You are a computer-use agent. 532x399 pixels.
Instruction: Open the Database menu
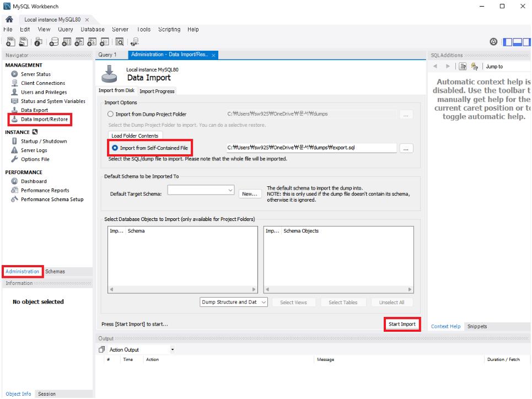point(92,30)
